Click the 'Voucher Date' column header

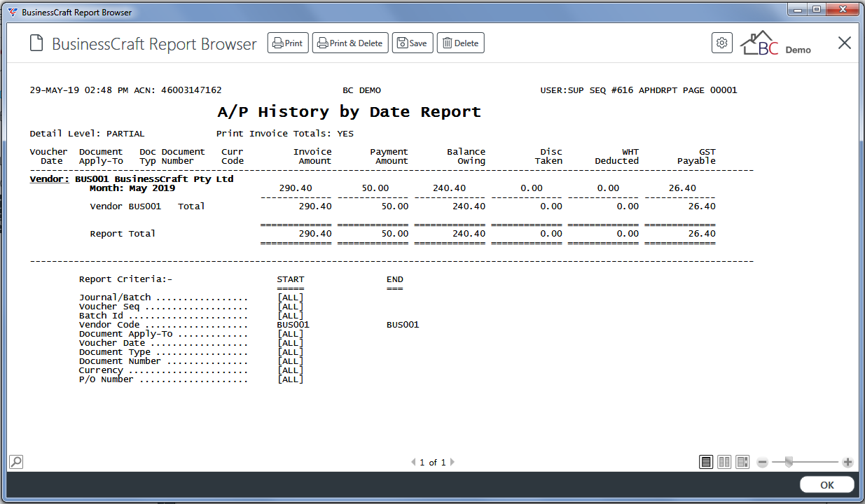48,156
